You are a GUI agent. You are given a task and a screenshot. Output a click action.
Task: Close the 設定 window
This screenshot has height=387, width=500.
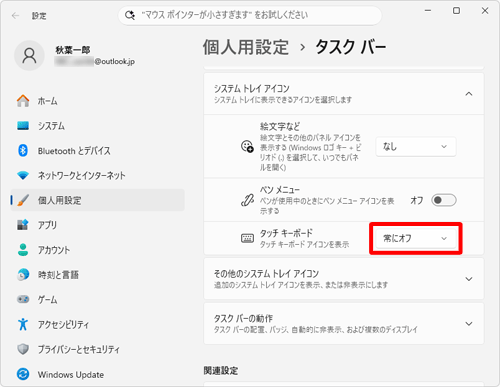click(x=485, y=11)
